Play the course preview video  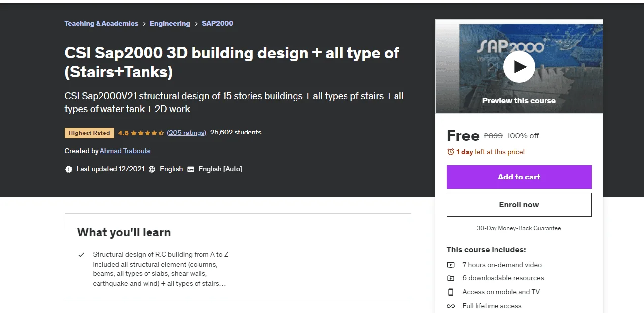click(x=519, y=66)
